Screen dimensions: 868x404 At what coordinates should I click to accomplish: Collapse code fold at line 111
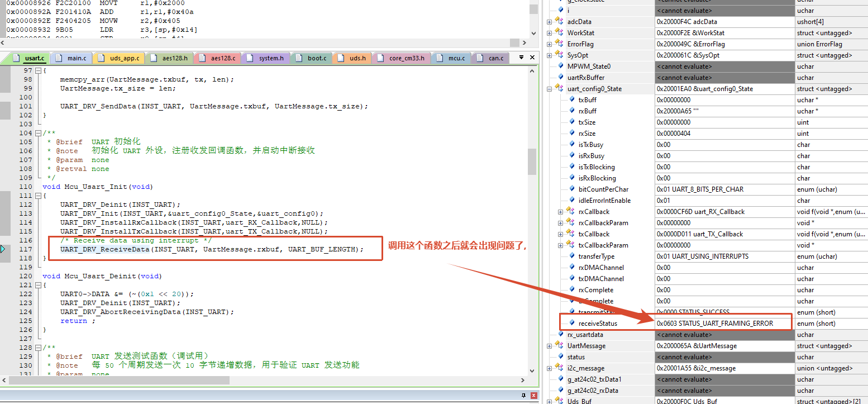[x=37, y=196]
